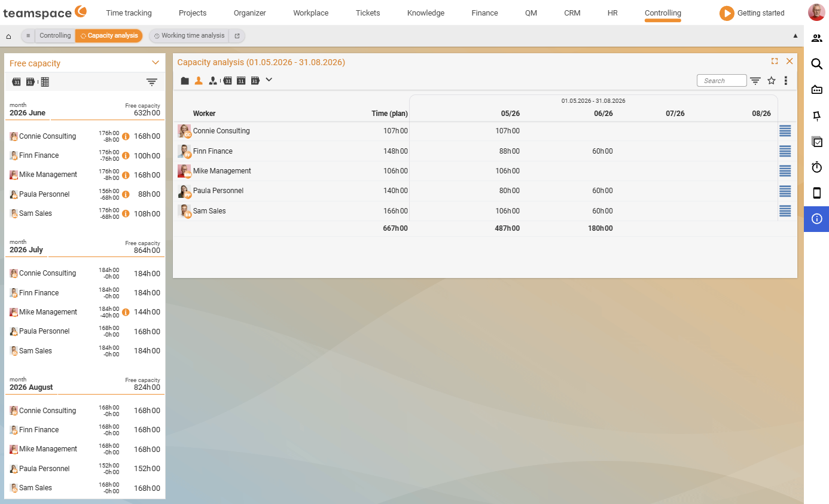Select the Capacity analysis breadcrumb tab

109,36
